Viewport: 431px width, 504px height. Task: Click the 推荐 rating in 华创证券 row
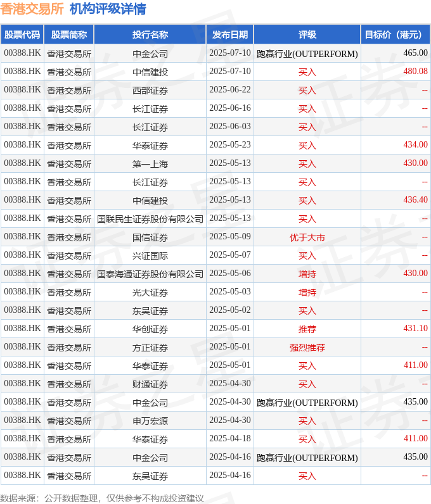coord(307,329)
